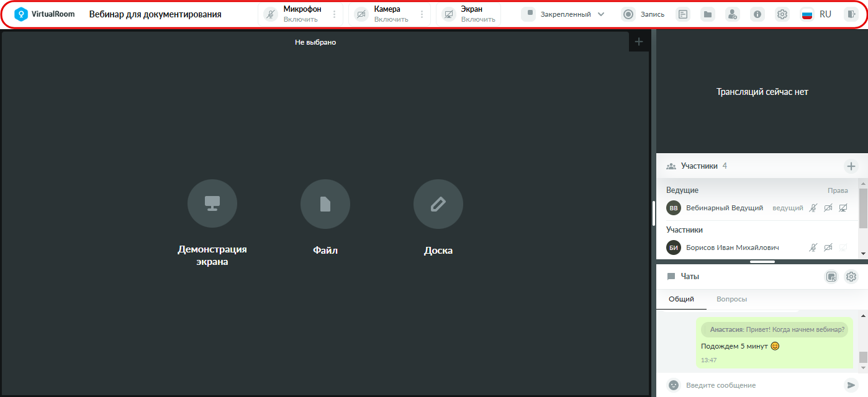Switch to the Вопросы chat tab

(732, 299)
